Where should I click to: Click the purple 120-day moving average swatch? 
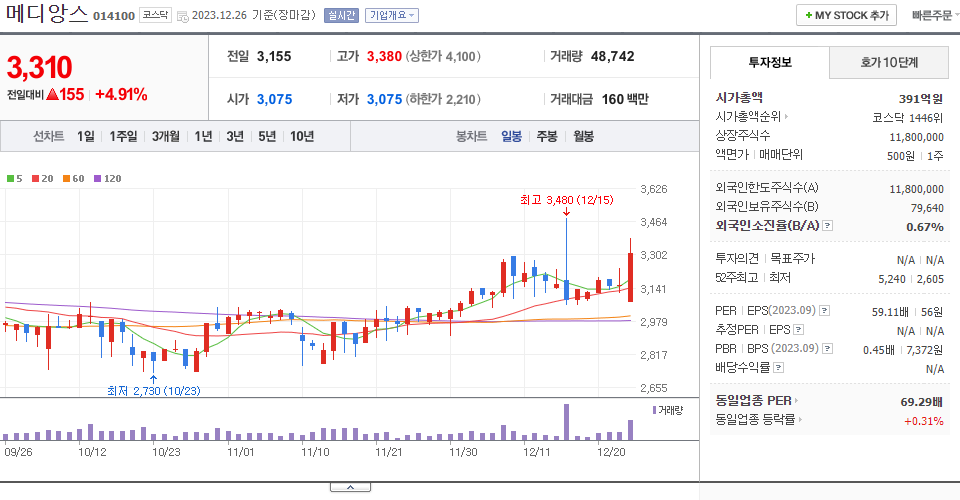click(97, 179)
